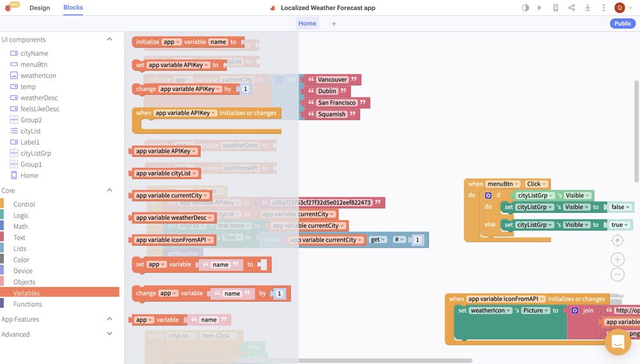Zoom in on the blocks workspace

point(618,259)
